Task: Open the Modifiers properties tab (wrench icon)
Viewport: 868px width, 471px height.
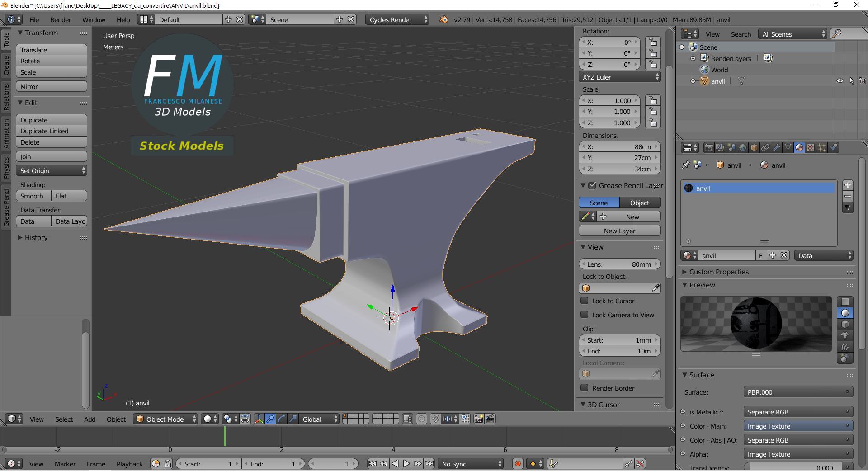Action: pos(777,148)
